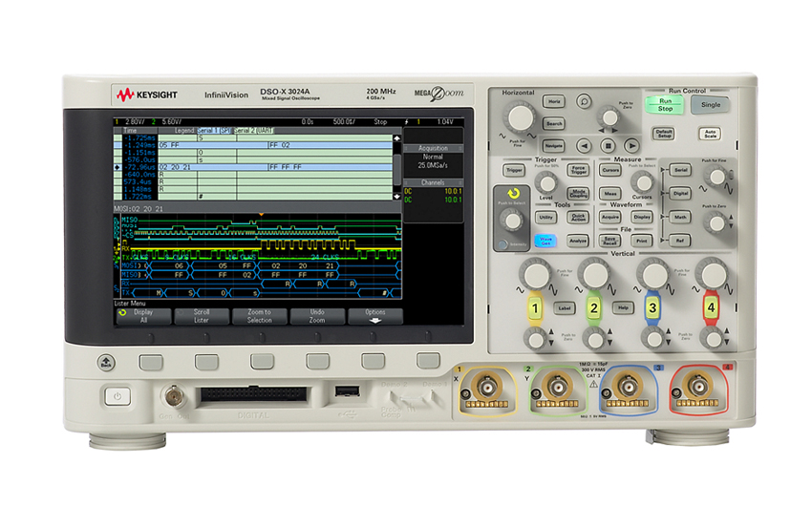Touch the channel 1 yellow BNC input connector
The image size is (812, 506).
tap(486, 387)
